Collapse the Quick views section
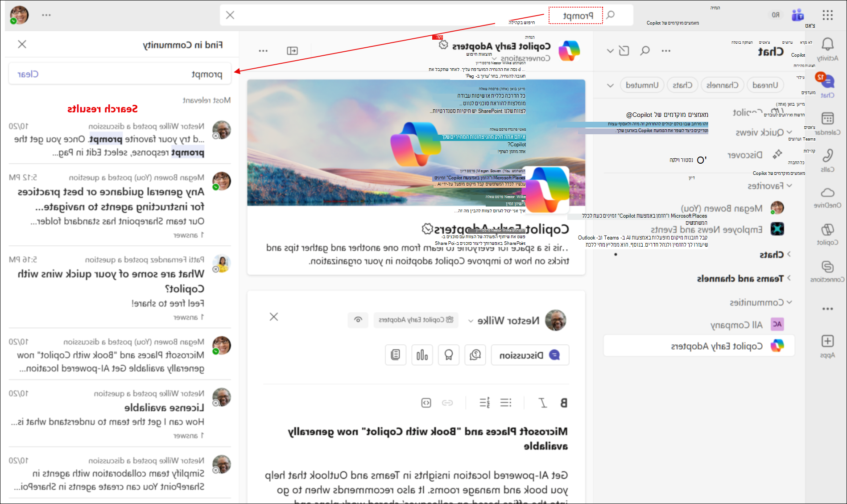Image resolution: width=847 pixels, height=504 pixels. 789,132
